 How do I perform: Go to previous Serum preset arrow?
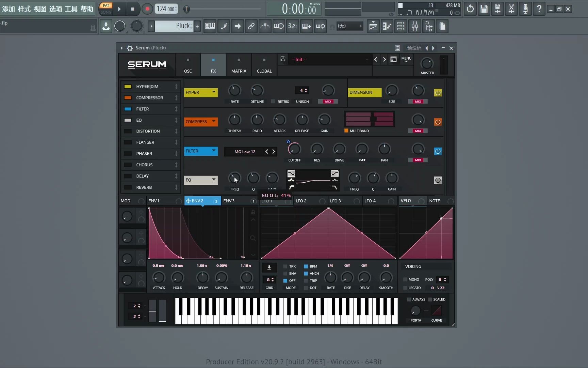(x=376, y=59)
